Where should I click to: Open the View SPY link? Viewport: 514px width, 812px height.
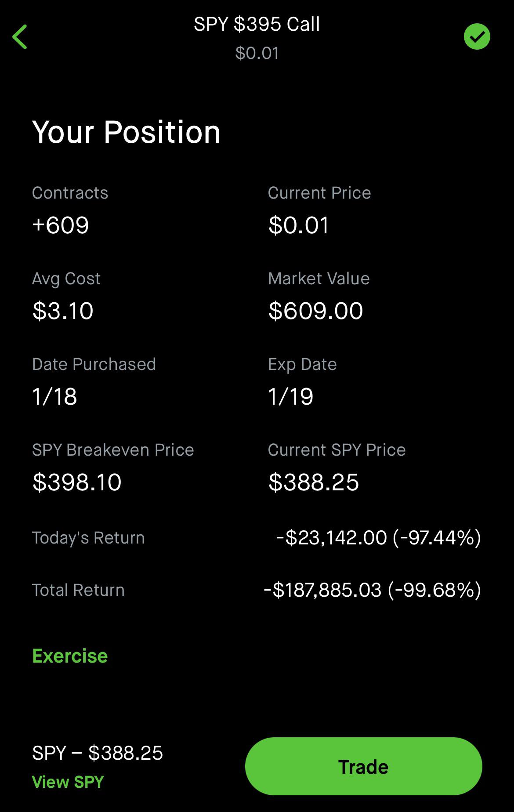(68, 782)
